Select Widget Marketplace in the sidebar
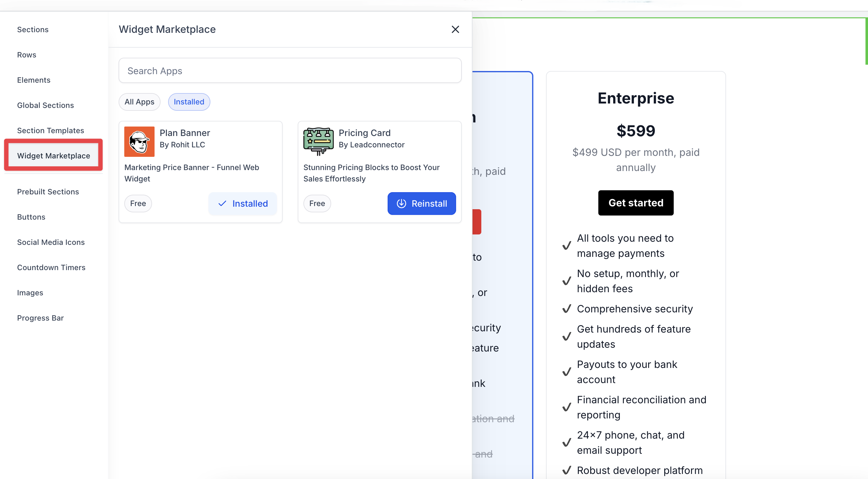Image resolution: width=868 pixels, height=479 pixels. point(54,156)
